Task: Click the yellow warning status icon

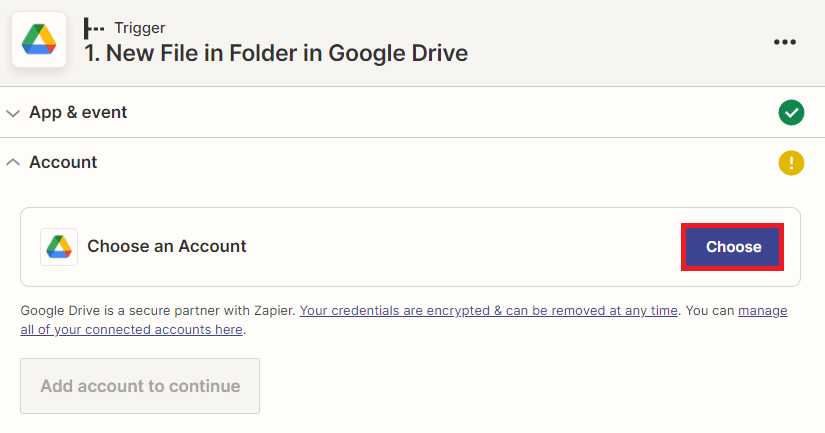Action: tap(791, 163)
